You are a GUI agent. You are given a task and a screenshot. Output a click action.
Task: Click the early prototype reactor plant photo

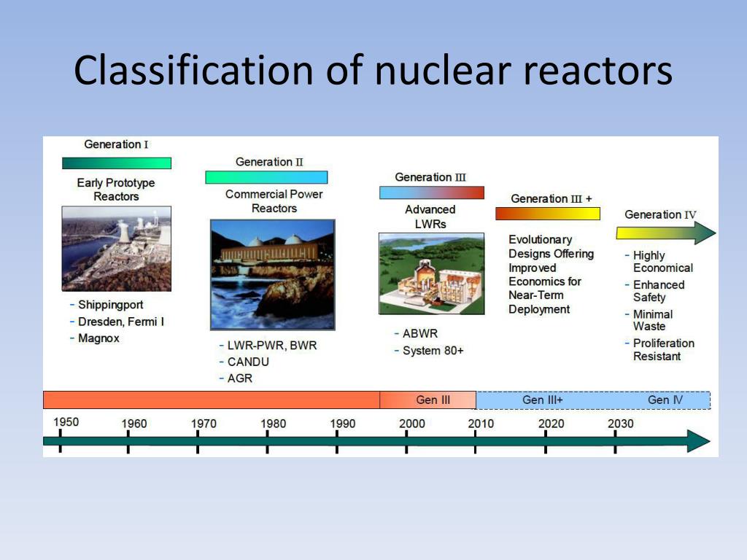coord(117,249)
